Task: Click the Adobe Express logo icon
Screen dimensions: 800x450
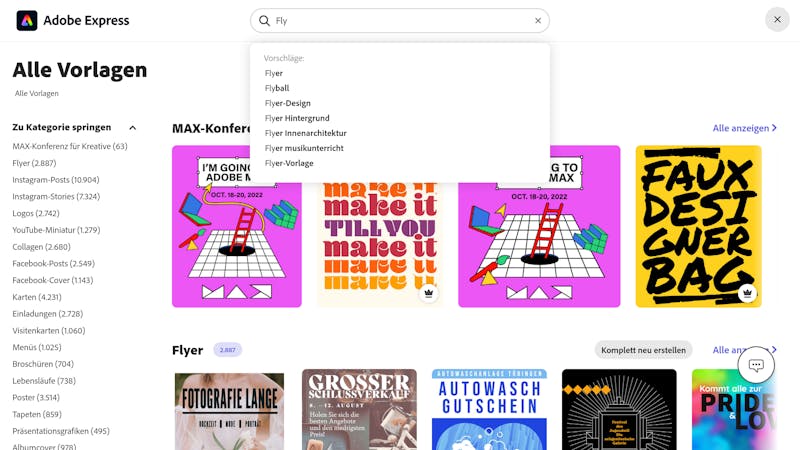Action: 27,20
